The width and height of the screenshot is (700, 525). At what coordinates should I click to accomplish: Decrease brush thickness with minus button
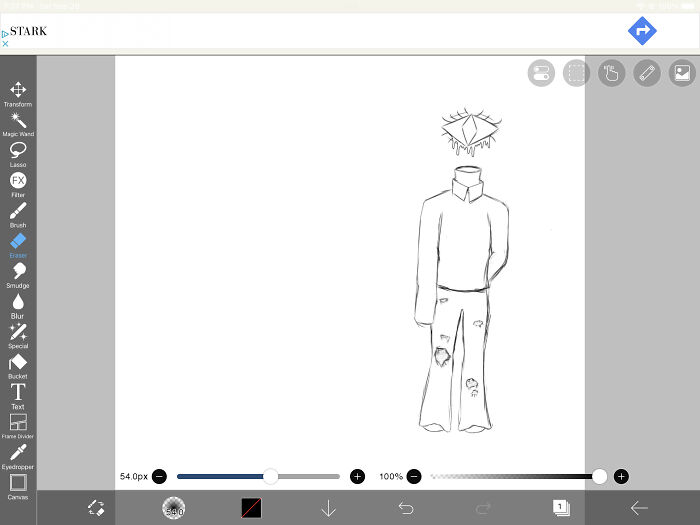click(159, 476)
